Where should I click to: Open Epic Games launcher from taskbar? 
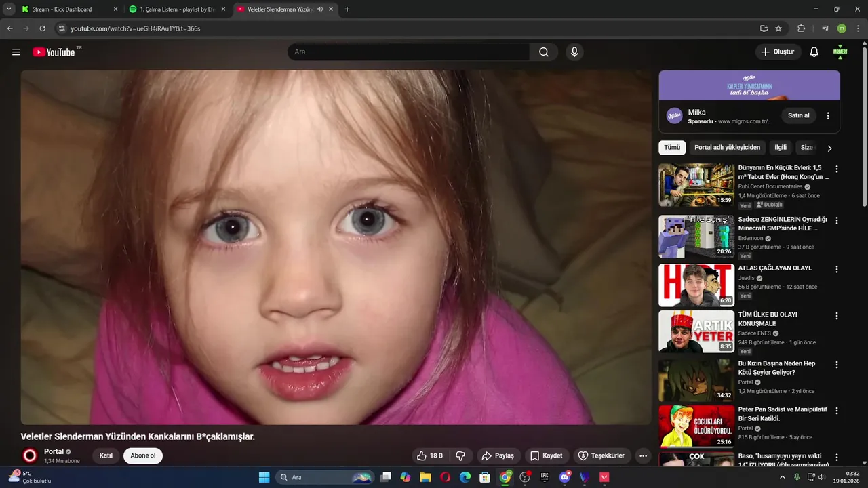pos(545,477)
